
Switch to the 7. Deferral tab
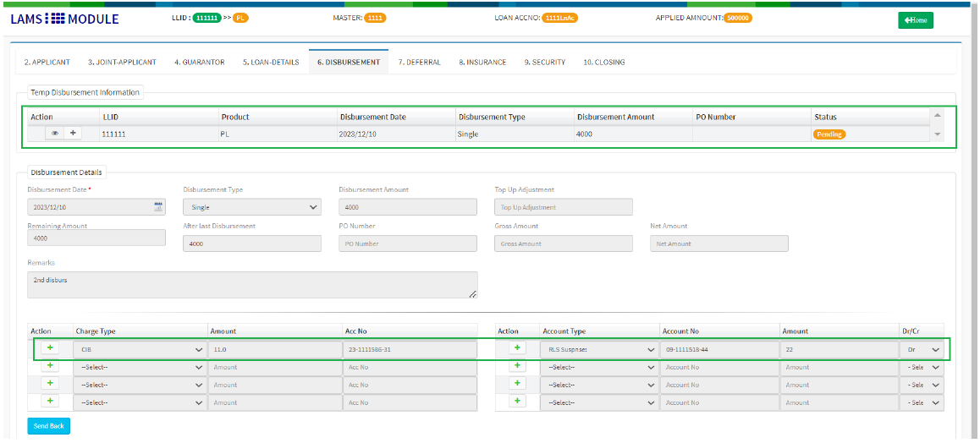(419, 62)
